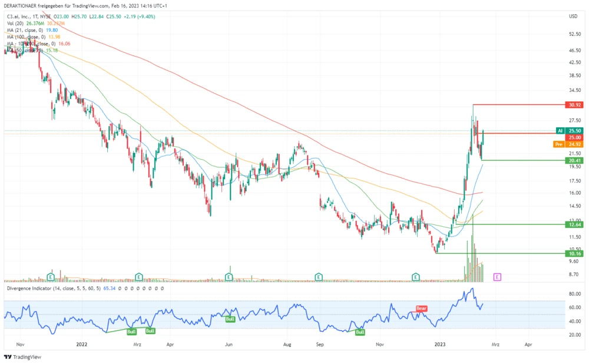Select the red Bear divergence label
This screenshot has width=589, height=364.
coord(421,309)
